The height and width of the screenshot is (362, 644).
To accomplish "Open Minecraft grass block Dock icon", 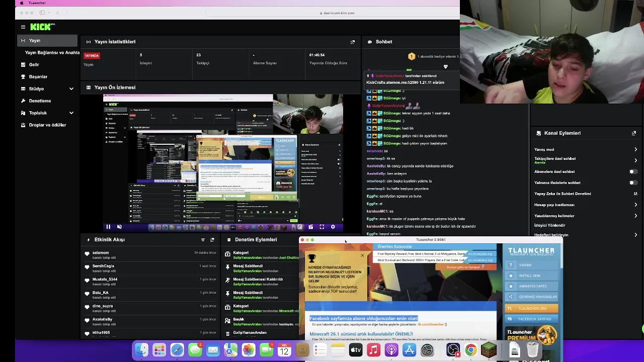I will (x=489, y=350).
